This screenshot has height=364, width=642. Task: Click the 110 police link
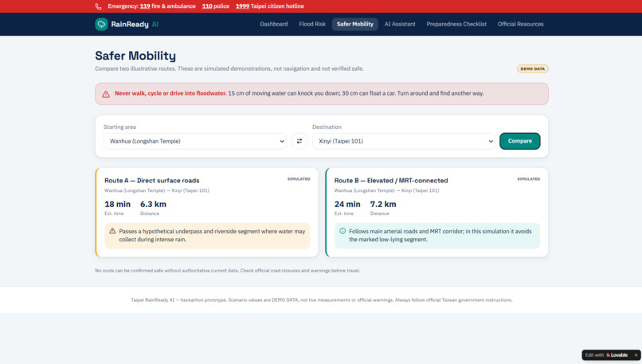(x=215, y=6)
